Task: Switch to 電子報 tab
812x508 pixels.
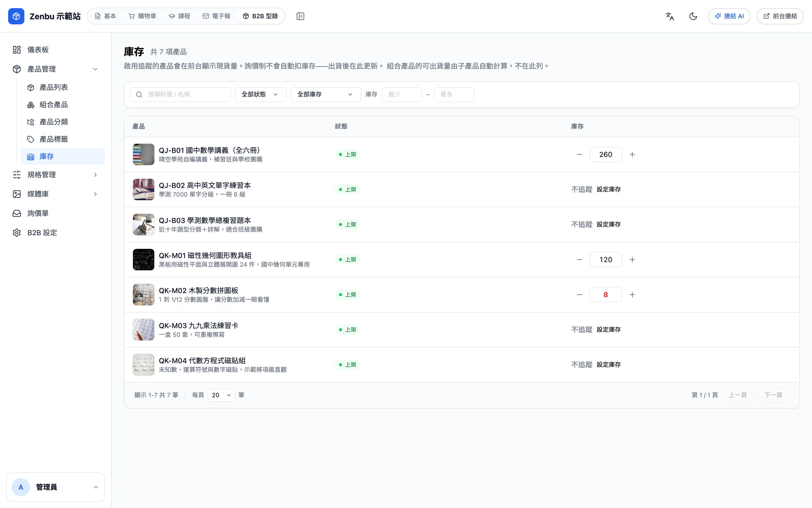Action: 216,16
